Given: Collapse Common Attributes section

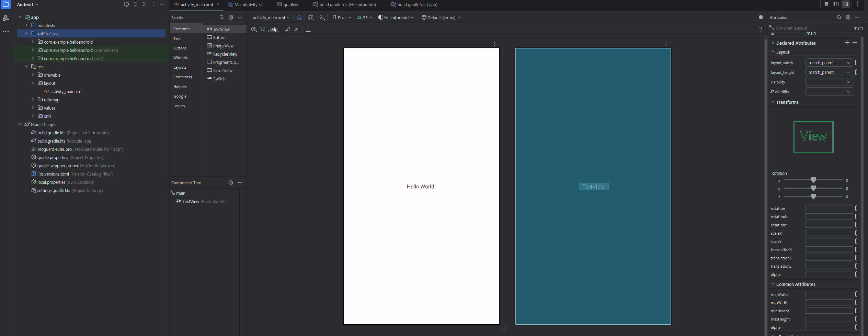Looking at the screenshot, I should click(773, 284).
